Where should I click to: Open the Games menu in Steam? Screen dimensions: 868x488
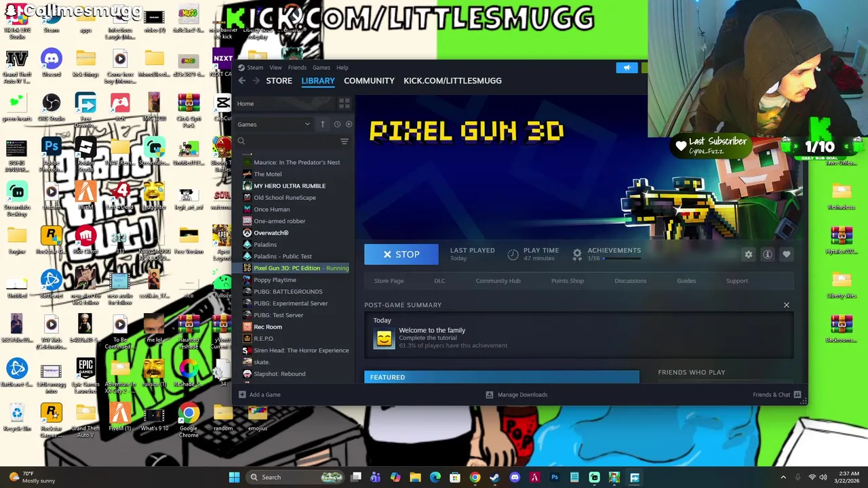click(x=321, y=68)
